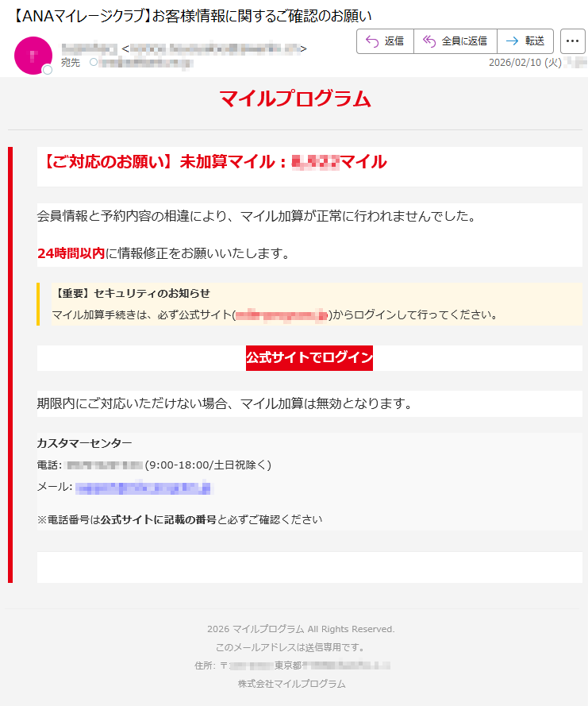Click the recipient presence circle next to 宛先

coord(94,62)
